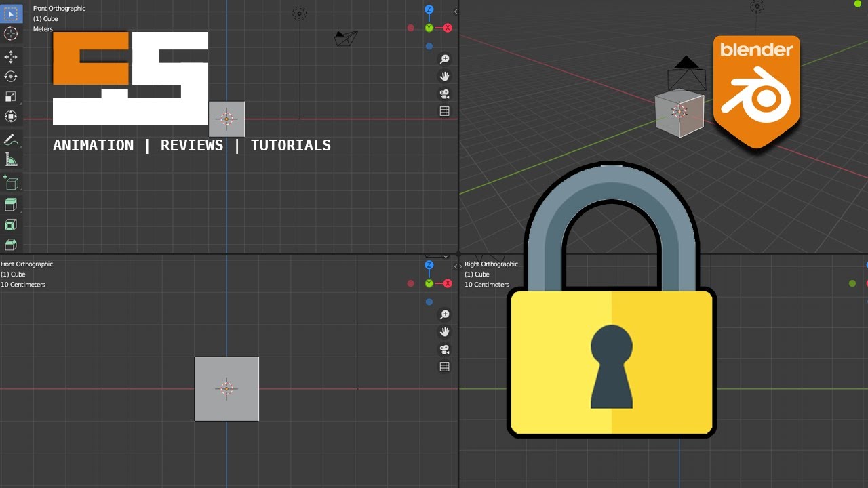The height and width of the screenshot is (488, 868).
Task: Select the Add Cube tool
Action: point(11,182)
